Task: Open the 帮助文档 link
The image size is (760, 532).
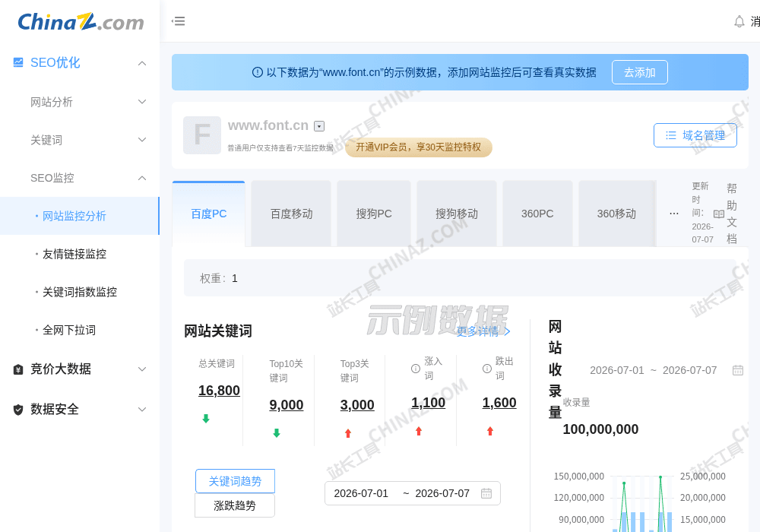Action: (732, 214)
